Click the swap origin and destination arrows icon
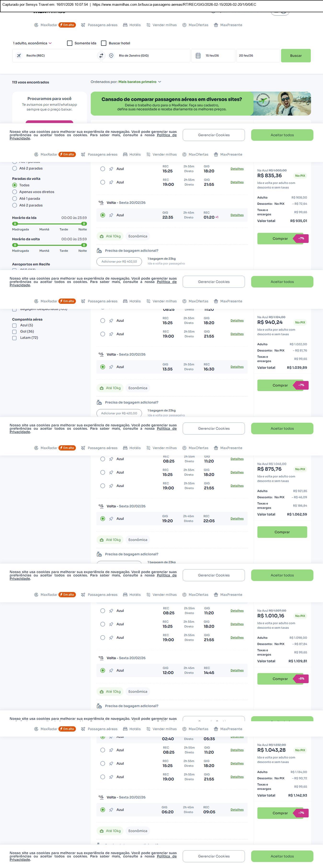This screenshot has height=868, width=323. click(x=101, y=56)
